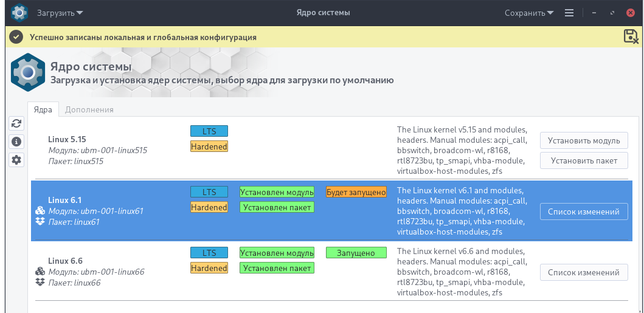Click Будет запущено status badge
The height and width of the screenshot is (313, 644).
356,192
